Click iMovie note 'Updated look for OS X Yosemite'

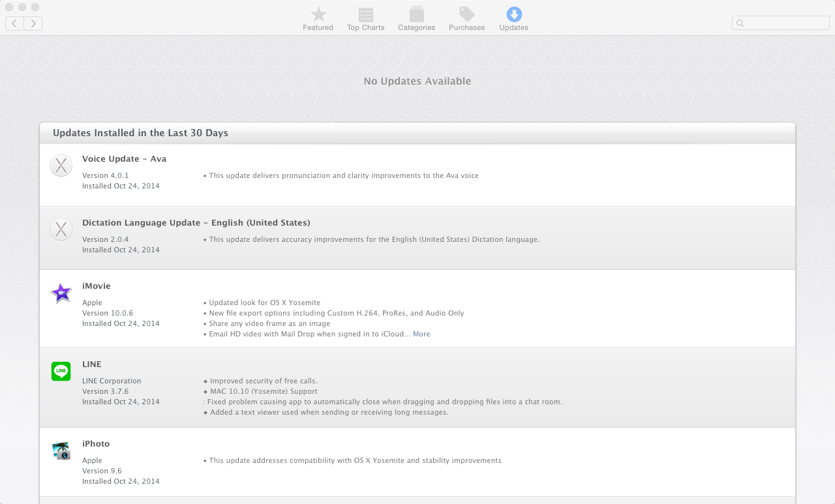click(x=262, y=303)
